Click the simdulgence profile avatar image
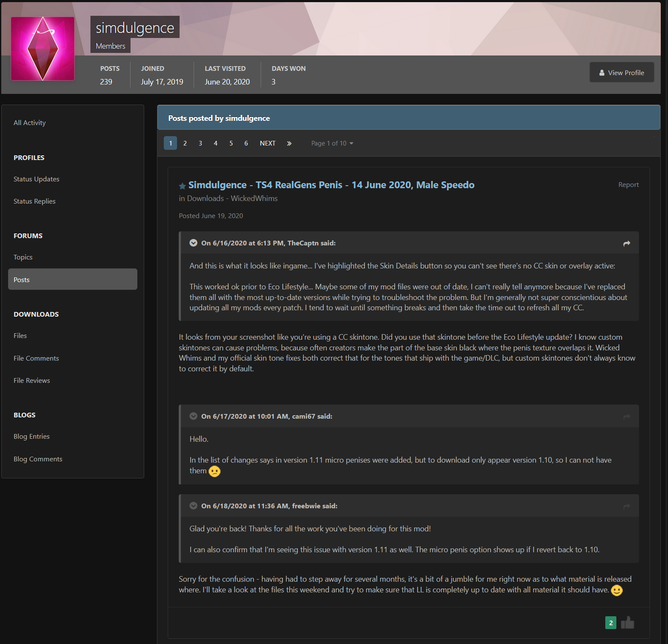This screenshot has width=668, height=644. point(43,49)
